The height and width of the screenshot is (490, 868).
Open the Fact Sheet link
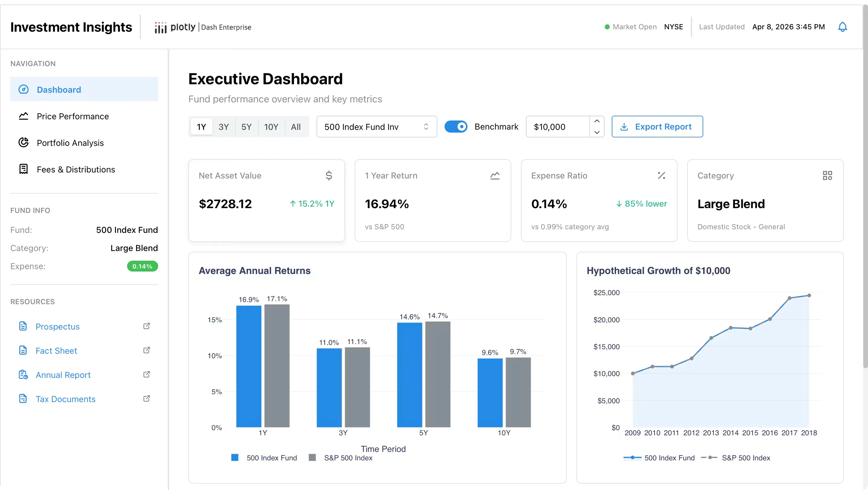pos(56,350)
